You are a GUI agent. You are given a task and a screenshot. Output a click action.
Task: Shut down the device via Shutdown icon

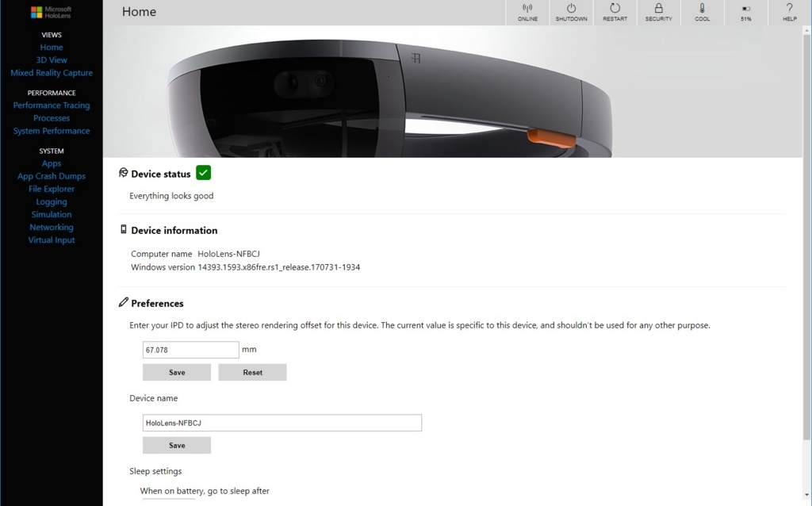click(571, 13)
